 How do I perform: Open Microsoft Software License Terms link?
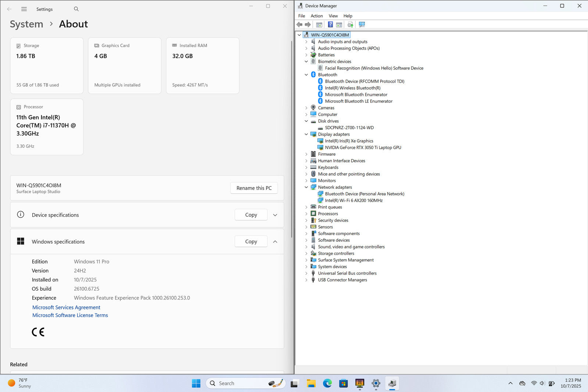[x=70, y=315]
